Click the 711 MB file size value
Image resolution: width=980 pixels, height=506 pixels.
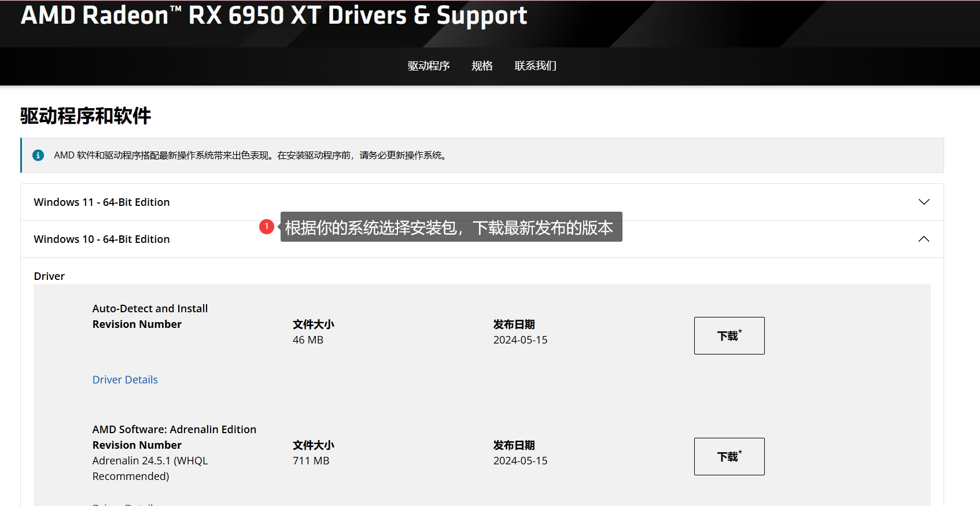coord(311,460)
